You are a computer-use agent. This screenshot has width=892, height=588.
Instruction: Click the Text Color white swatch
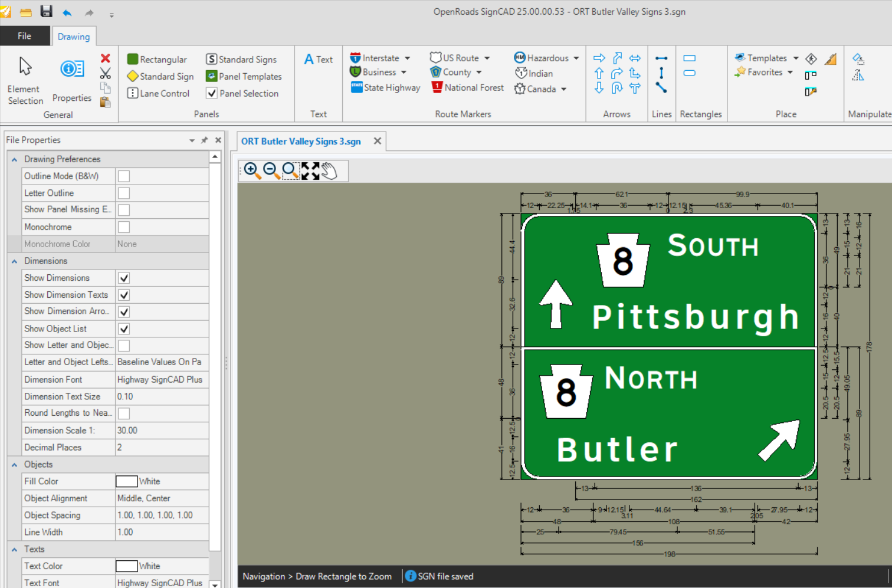126,567
